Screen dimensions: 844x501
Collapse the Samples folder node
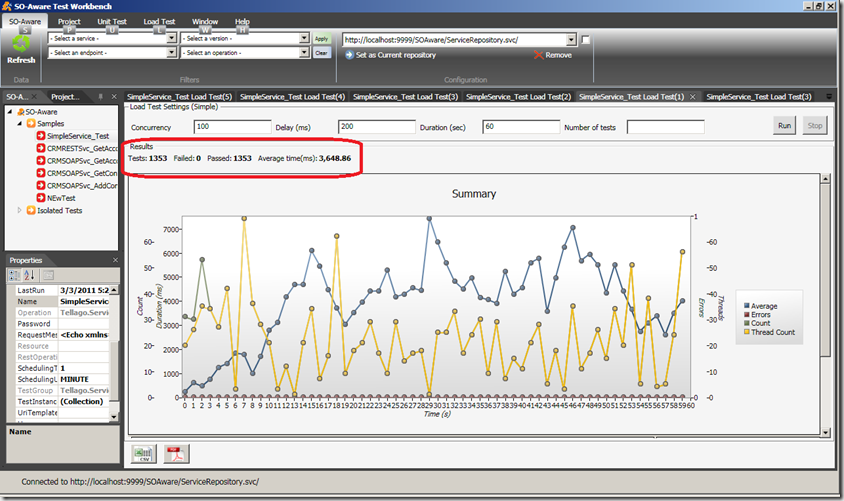click(x=20, y=123)
